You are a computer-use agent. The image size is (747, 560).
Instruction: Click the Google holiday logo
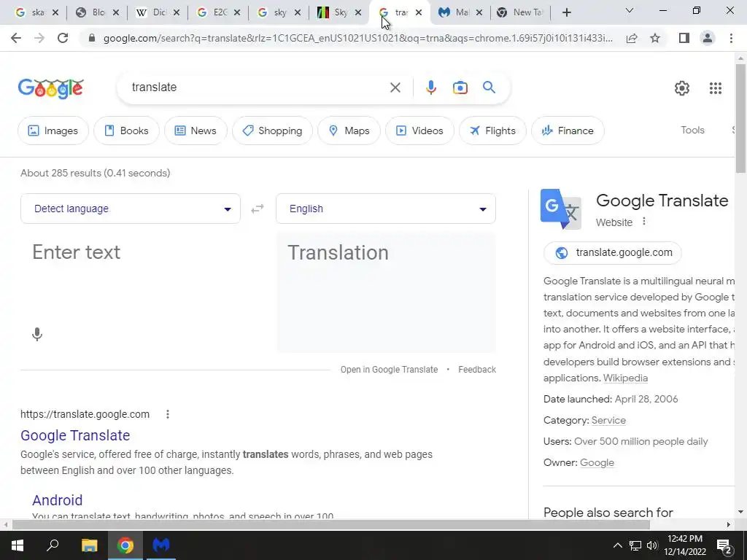pos(51,88)
